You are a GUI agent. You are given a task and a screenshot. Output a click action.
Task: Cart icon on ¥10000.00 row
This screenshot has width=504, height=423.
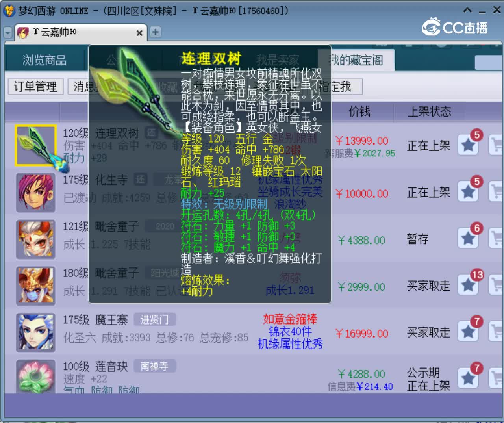(x=496, y=192)
